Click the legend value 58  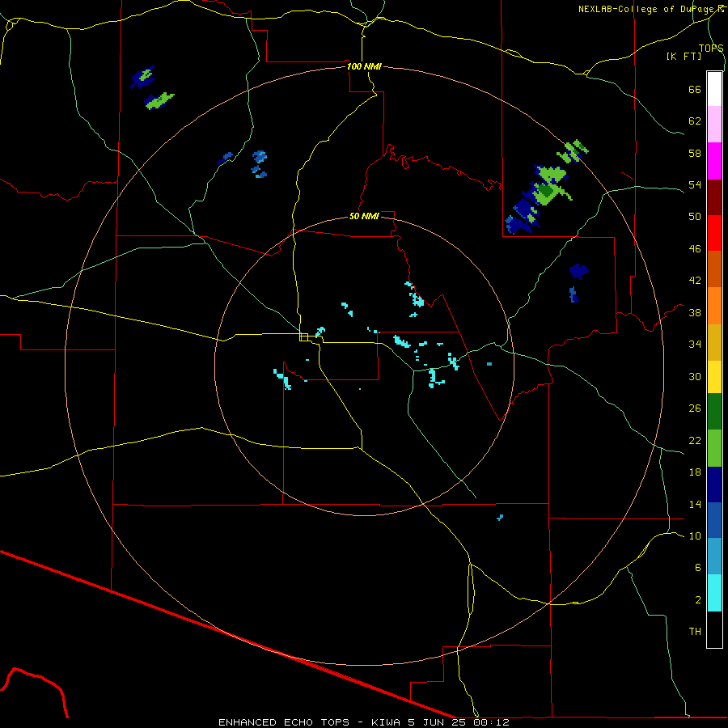(695, 153)
